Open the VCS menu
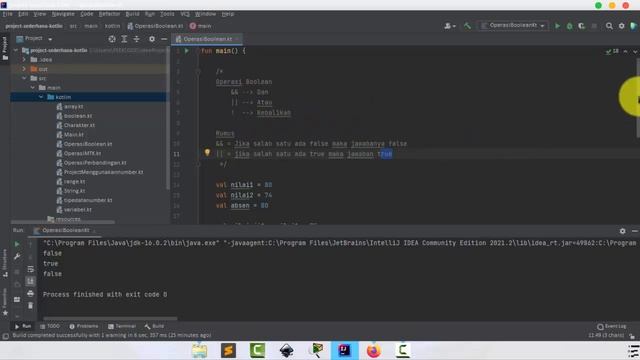Image resolution: width=640 pixels, height=360 pixels. point(185,14)
